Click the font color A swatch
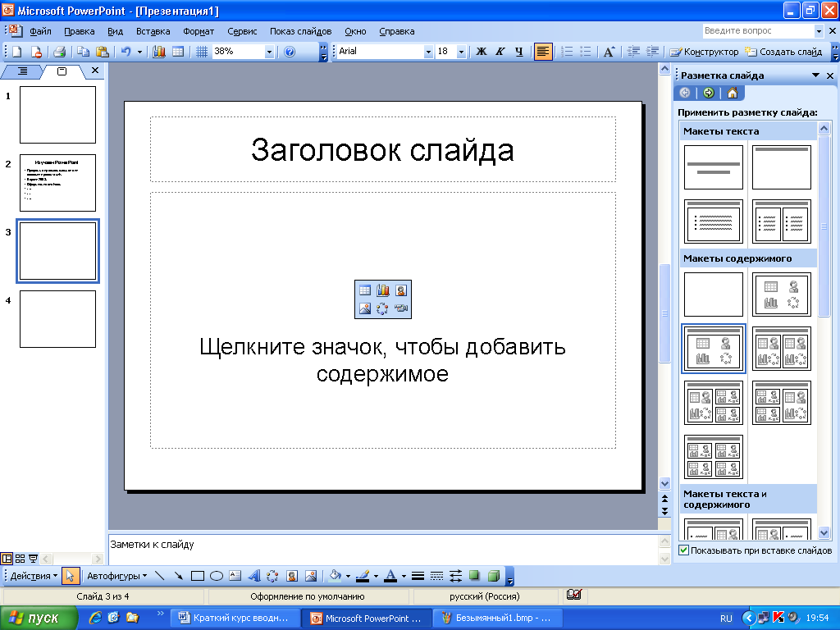Viewport: 840px width, 630px height. [x=390, y=576]
